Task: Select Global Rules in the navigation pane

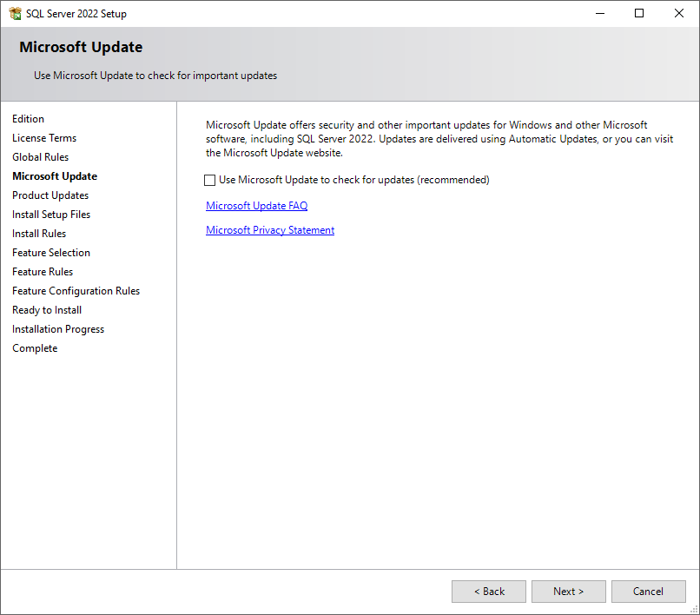Action: point(40,156)
